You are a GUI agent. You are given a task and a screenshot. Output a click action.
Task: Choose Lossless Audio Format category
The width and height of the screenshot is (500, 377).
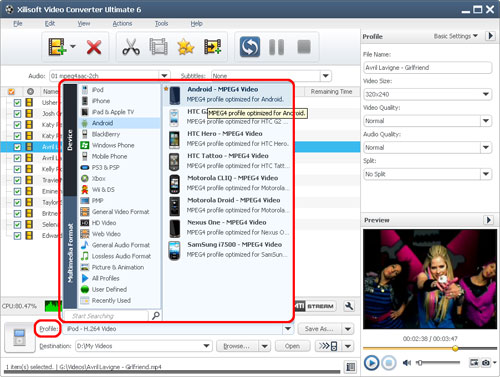click(120, 256)
